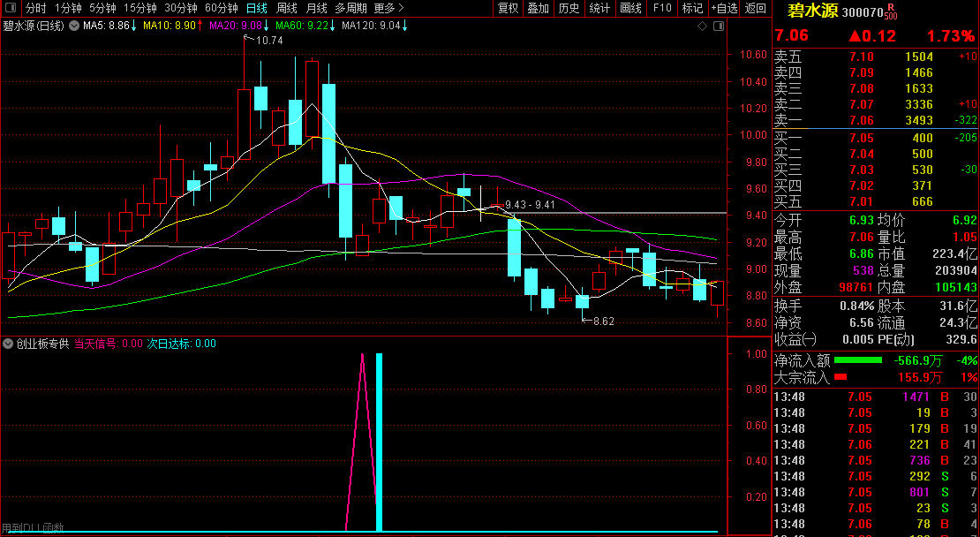
Task: Click the panel layout icon at top-left
Action: coord(11,9)
